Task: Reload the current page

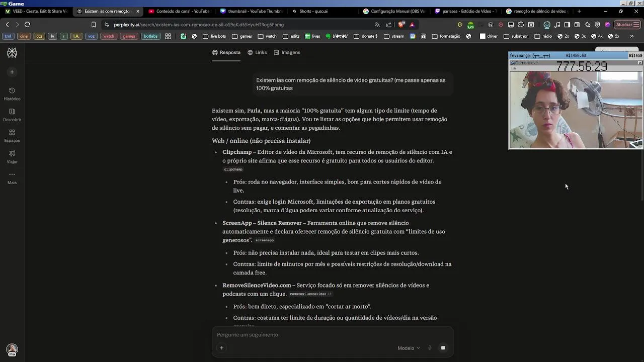Action: click(x=27, y=24)
